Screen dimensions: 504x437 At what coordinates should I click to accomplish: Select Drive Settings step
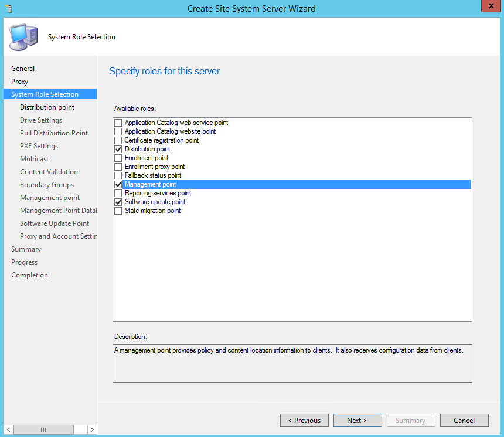[x=41, y=120]
